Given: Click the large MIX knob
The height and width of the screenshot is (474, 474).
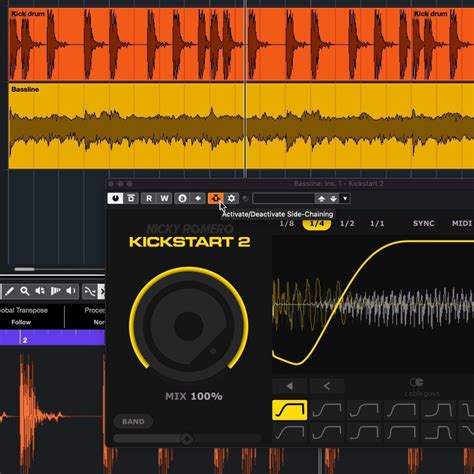Looking at the screenshot, I should pyautogui.click(x=189, y=325).
